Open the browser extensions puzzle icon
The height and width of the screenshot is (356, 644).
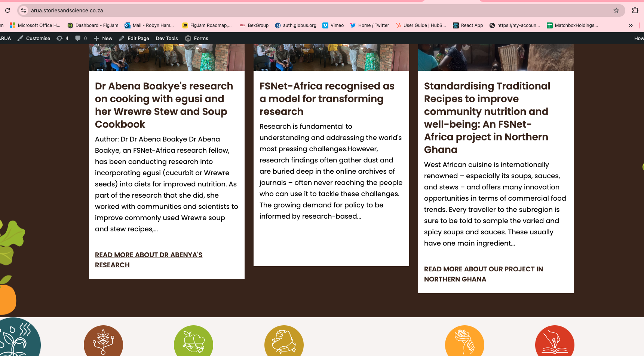[x=635, y=10]
